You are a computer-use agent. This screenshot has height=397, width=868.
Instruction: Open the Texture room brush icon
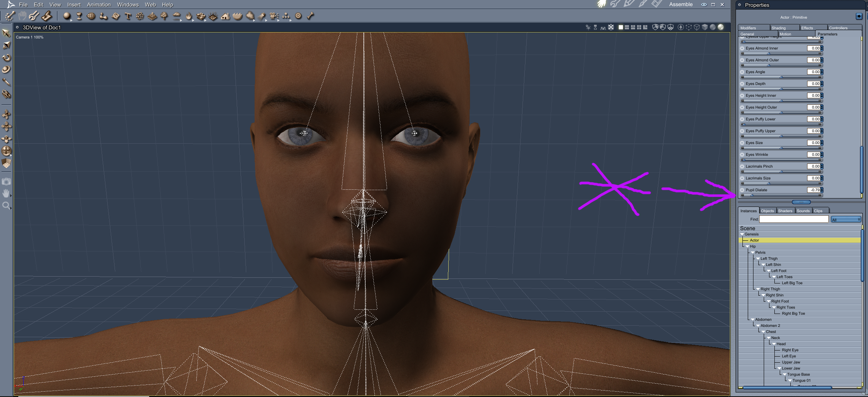tap(643, 4)
